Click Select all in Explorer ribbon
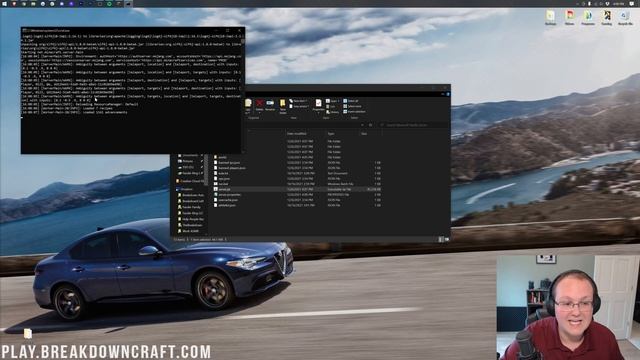This screenshot has height=360, width=640. 351,101
